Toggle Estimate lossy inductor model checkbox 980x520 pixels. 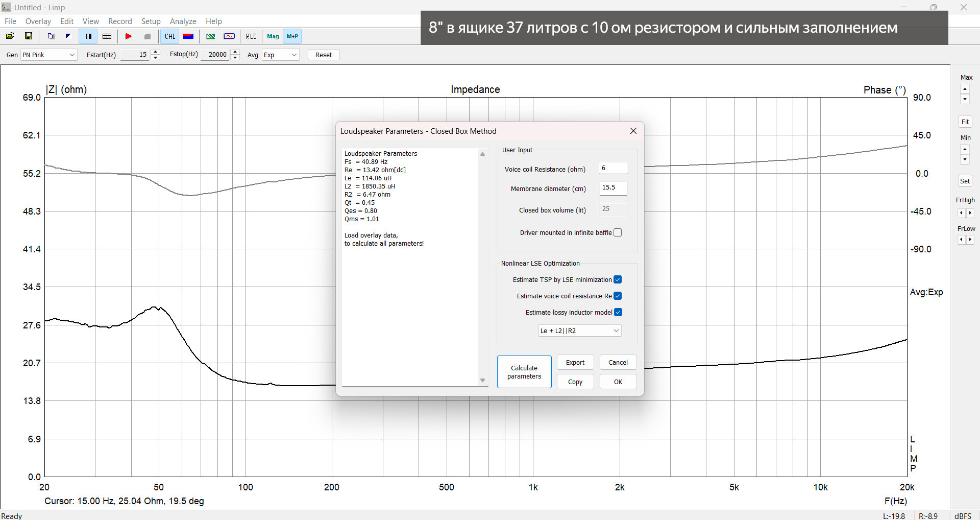pos(618,312)
